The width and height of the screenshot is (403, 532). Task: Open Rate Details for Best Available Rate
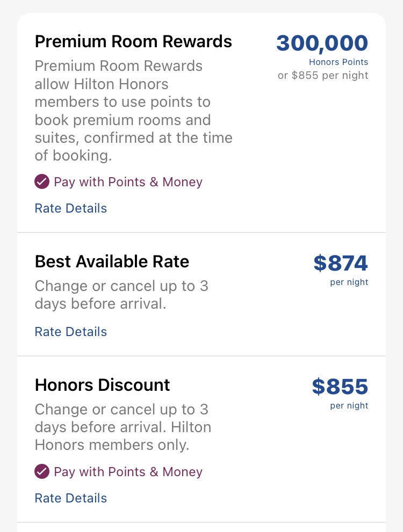pyautogui.click(x=71, y=332)
